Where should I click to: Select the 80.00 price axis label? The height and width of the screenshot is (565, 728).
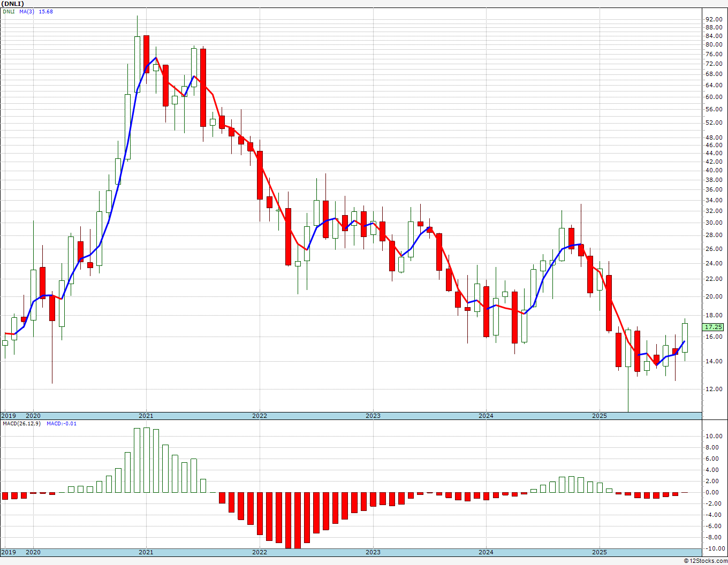point(714,44)
